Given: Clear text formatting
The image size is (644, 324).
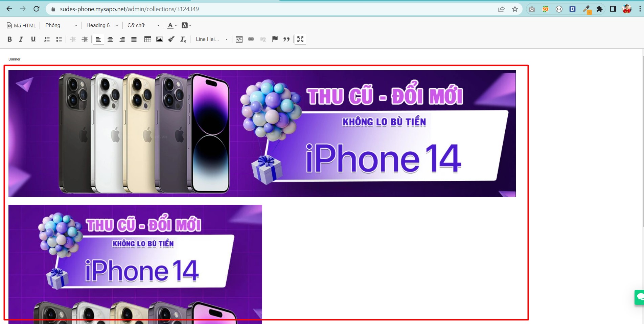Looking at the screenshot, I should pyautogui.click(x=183, y=39).
